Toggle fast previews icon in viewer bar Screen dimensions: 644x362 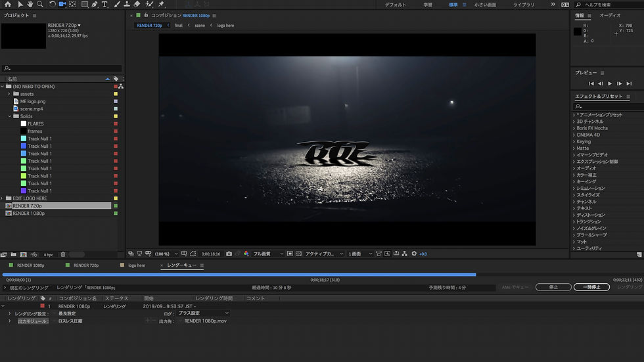point(387,254)
